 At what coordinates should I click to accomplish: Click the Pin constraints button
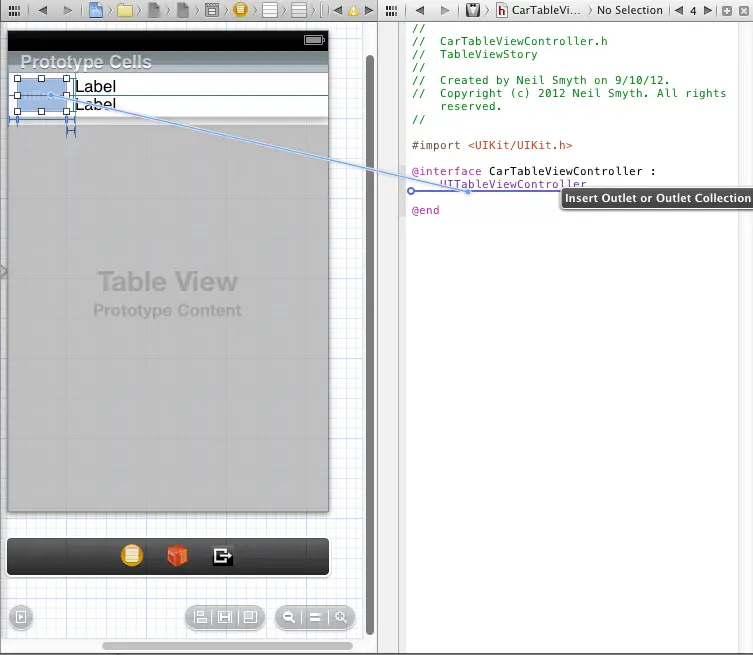coord(225,618)
